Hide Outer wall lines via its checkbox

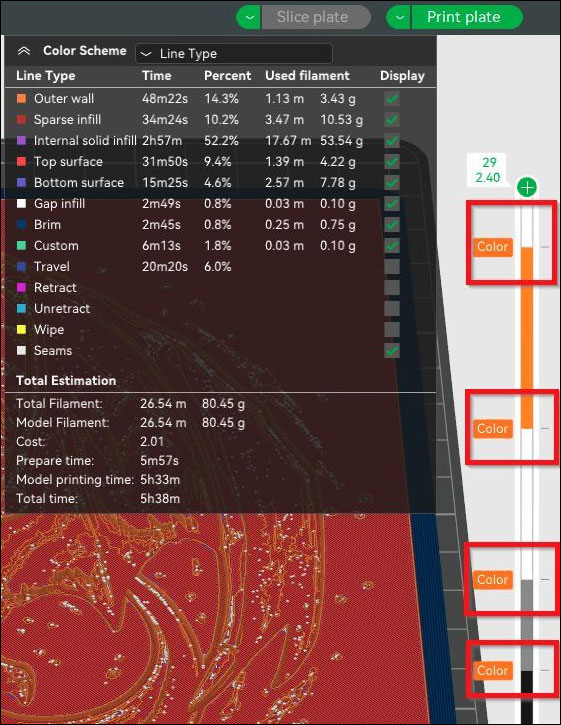[392, 98]
